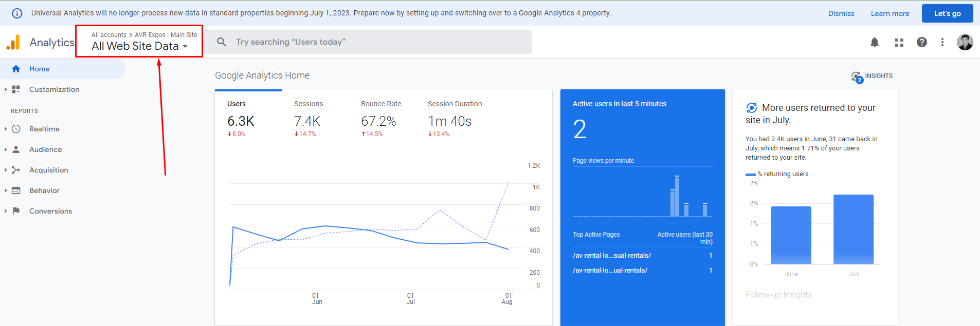
Task: Click the 'Follow-up Insights' text
Action: [779, 295]
